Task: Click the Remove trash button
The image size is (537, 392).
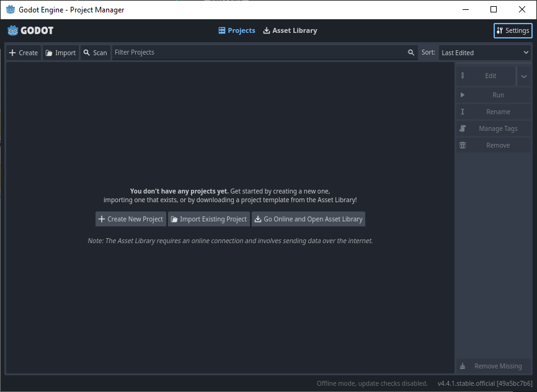Action: 494,145
